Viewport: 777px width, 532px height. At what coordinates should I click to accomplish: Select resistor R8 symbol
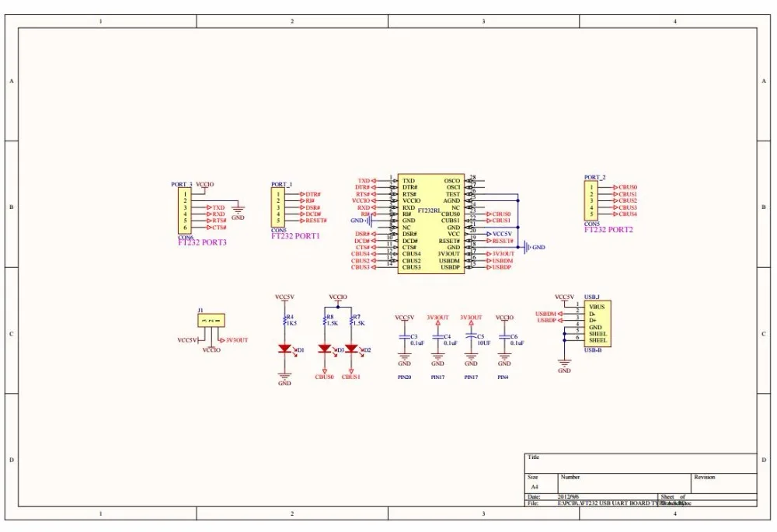325,319
